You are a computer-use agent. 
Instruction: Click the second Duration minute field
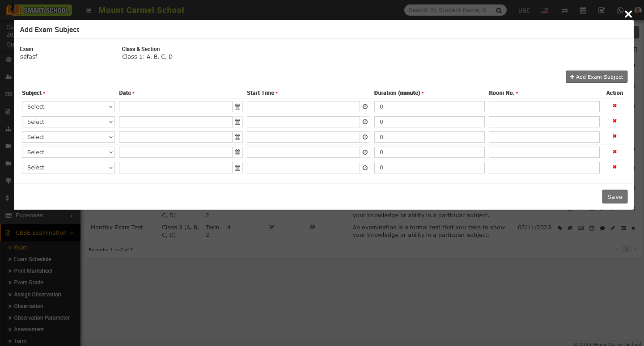click(429, 122)
